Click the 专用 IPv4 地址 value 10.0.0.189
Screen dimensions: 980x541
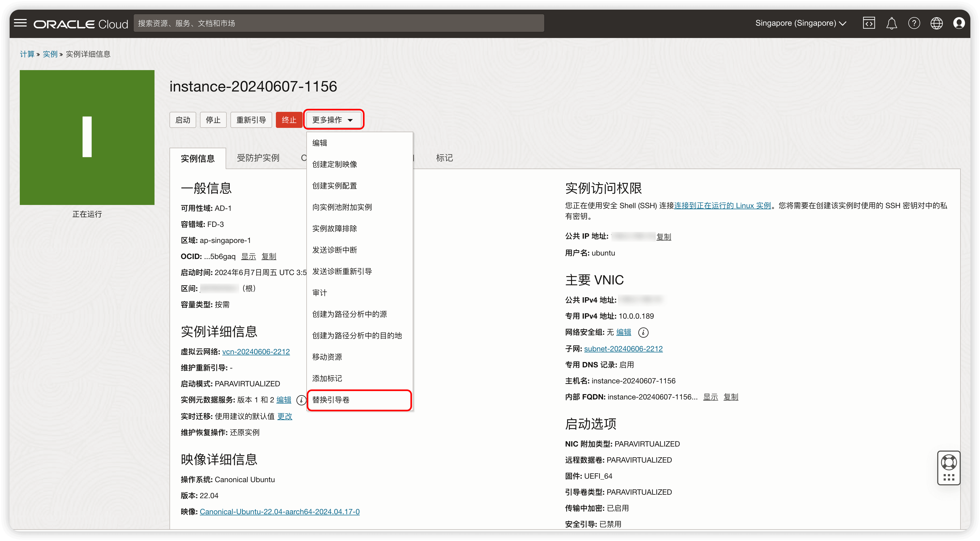pos(636,316)
